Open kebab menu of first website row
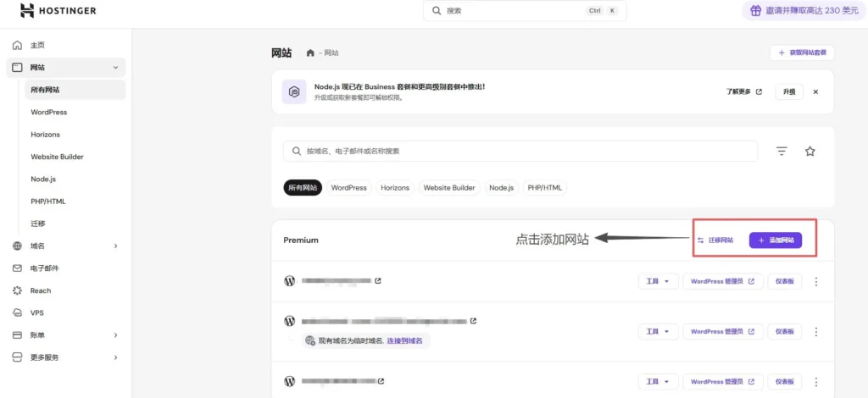868x398 pixels. pyautogui.click(x=816, y=281)
